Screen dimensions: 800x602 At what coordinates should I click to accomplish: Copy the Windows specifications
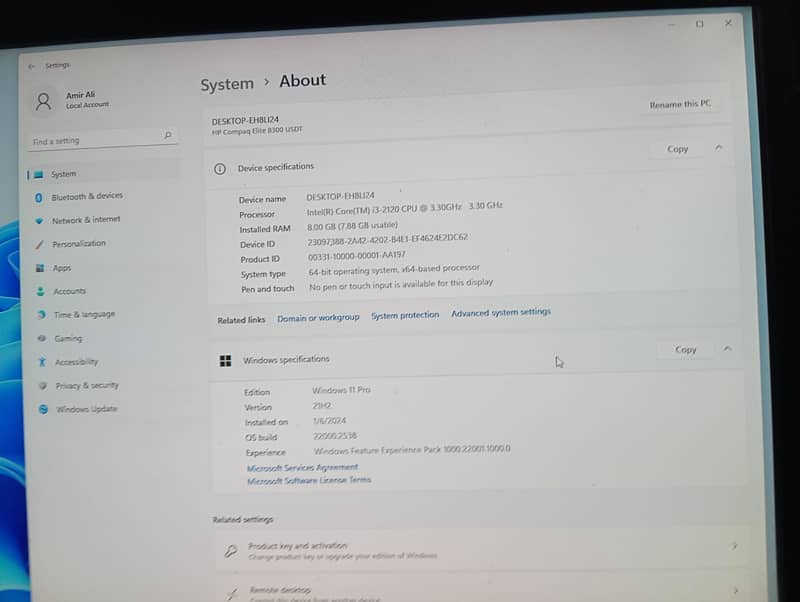pos(686,350)
